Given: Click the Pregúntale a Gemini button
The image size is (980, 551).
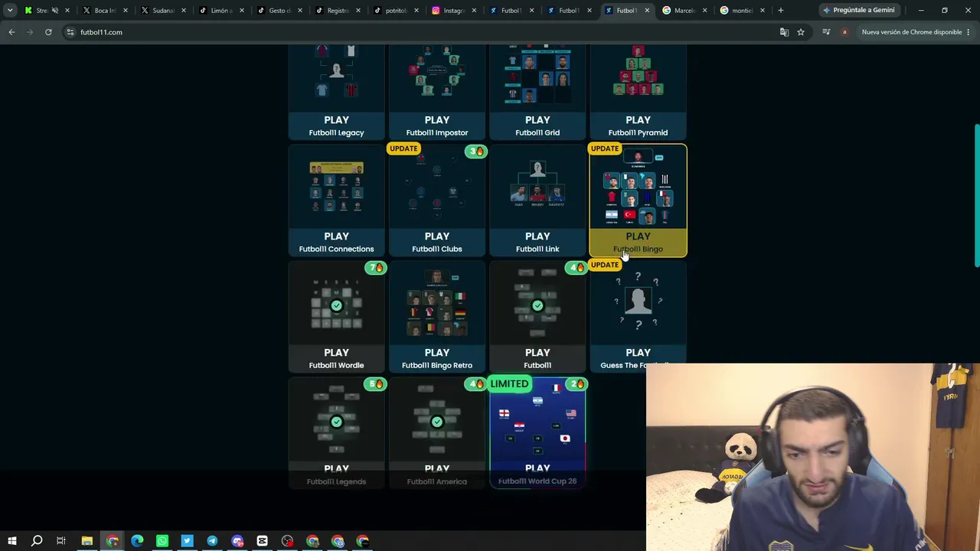Looking at the screenshot, I should pyautogui.click(x=859, y=11).
